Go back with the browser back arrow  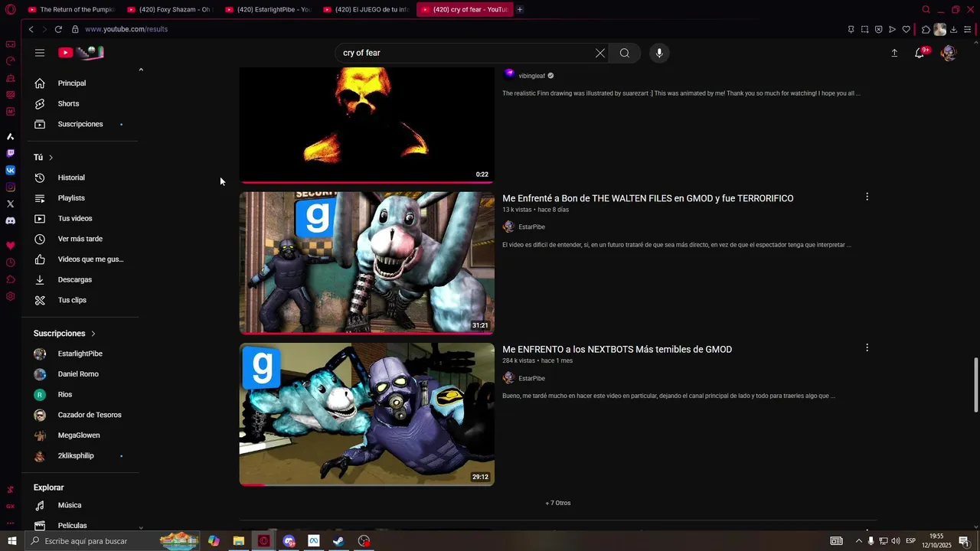[31, 29]
